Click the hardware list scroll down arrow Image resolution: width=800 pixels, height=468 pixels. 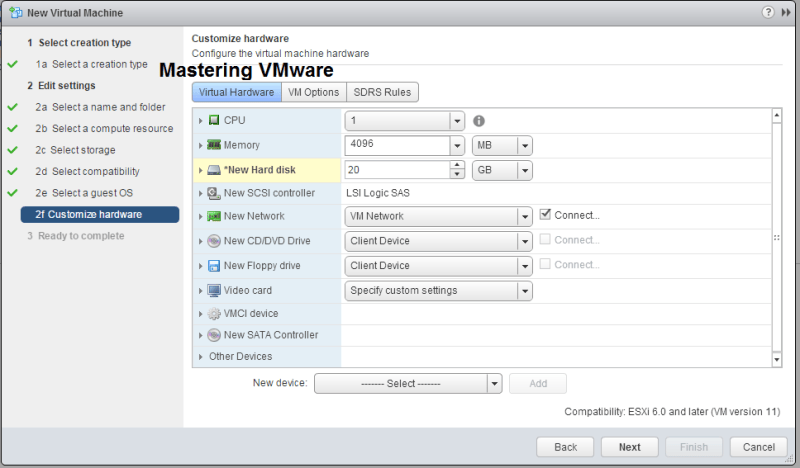pos(777,360)
